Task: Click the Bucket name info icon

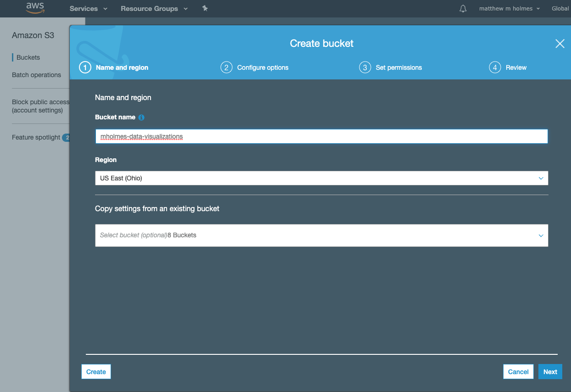Action: pyautogui.click(x=141, y=118)
